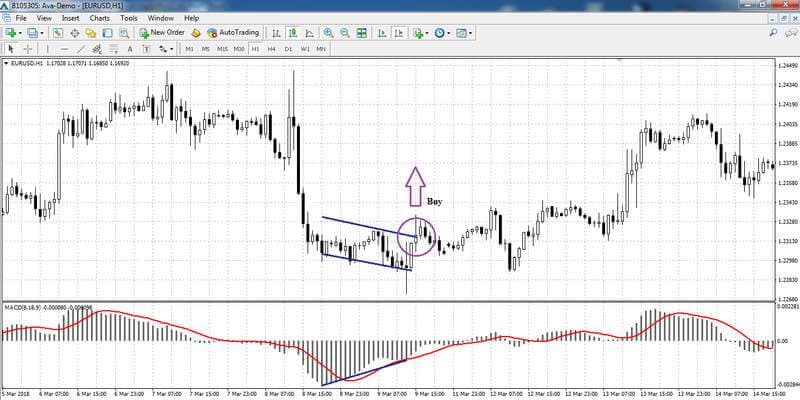Open the Indicators list icon
Screen dimensions: 800x400
418,33
